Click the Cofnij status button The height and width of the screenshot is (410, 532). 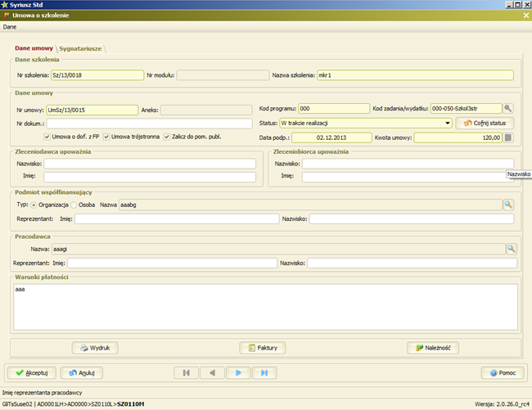pos(485,123)
